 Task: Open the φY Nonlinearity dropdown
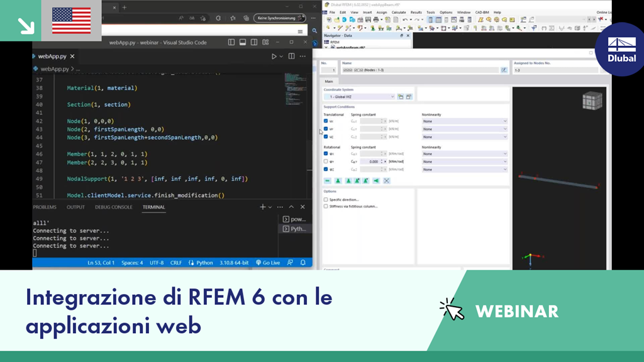465,162
